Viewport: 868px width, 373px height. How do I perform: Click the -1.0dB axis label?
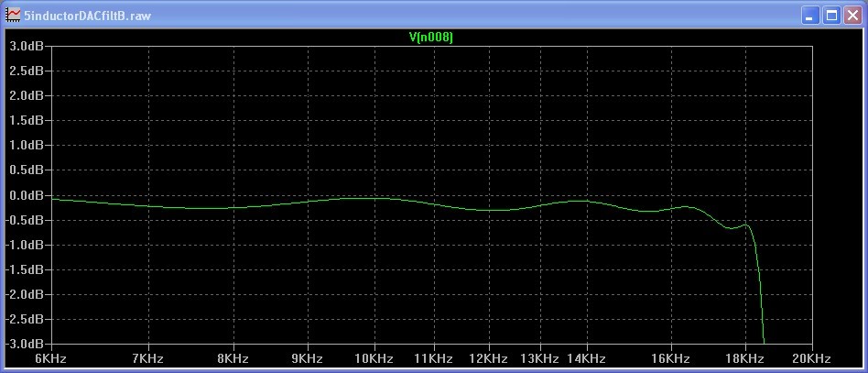(25, 245)
